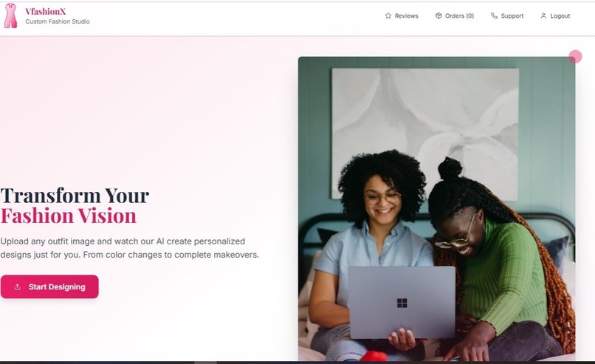The width and height of the screenshot is (595, 364).
Task: Click the Upload any outfit image description
Action: click(130, 248)
